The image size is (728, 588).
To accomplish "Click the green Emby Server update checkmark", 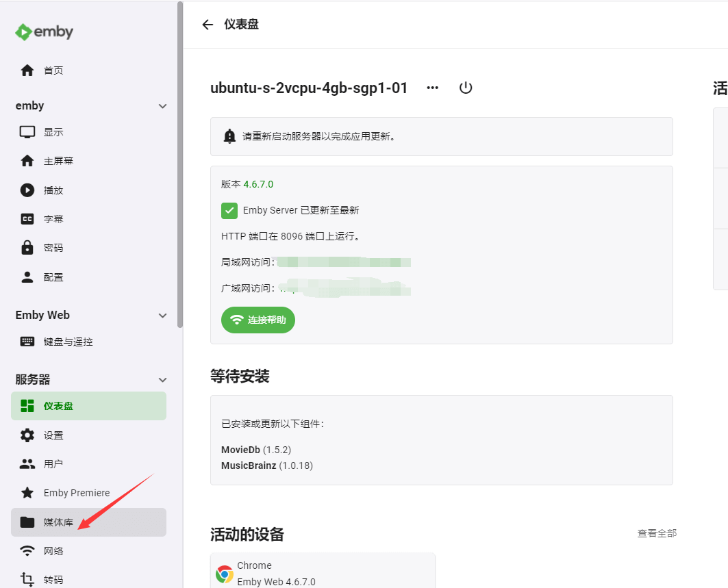I will 229,210.
